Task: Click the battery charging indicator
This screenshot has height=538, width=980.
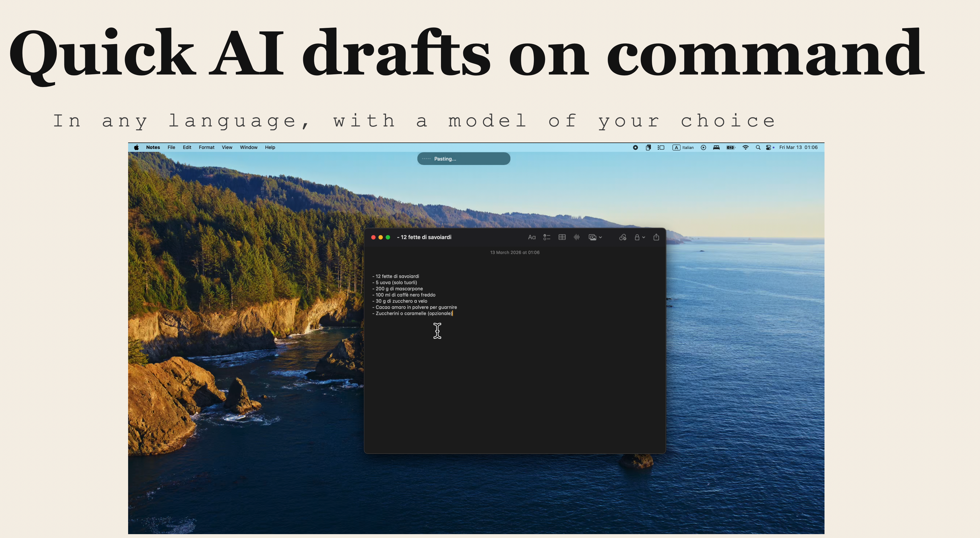Action: 730,147
